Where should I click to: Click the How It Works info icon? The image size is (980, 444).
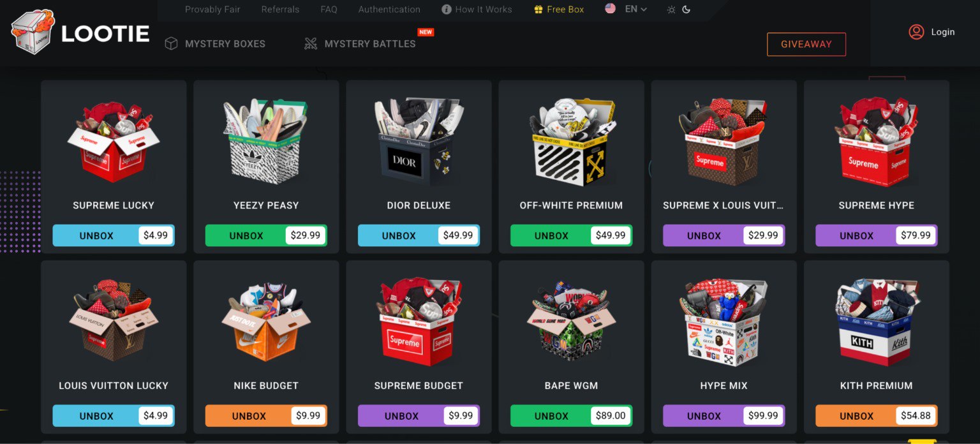(x=447, y=10)
